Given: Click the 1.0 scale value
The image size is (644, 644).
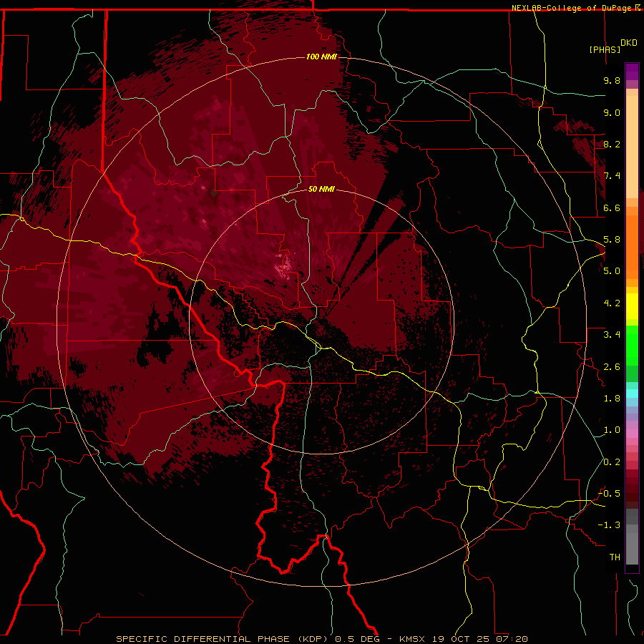Looking at the screenshot, I should click(x=612, y=430).
